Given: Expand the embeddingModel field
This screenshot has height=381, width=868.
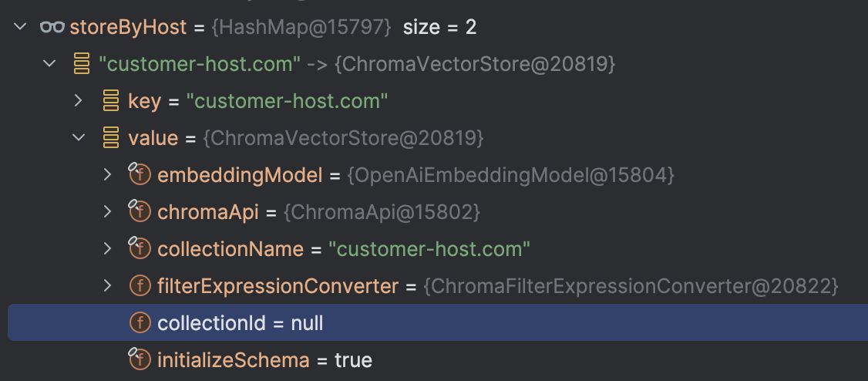Looking at the screenshot, I should (107, 174).
